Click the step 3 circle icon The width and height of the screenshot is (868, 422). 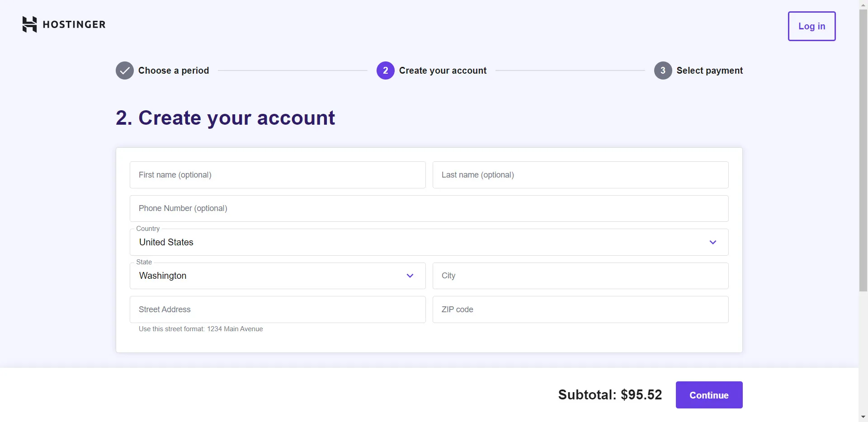coord(663,70)
